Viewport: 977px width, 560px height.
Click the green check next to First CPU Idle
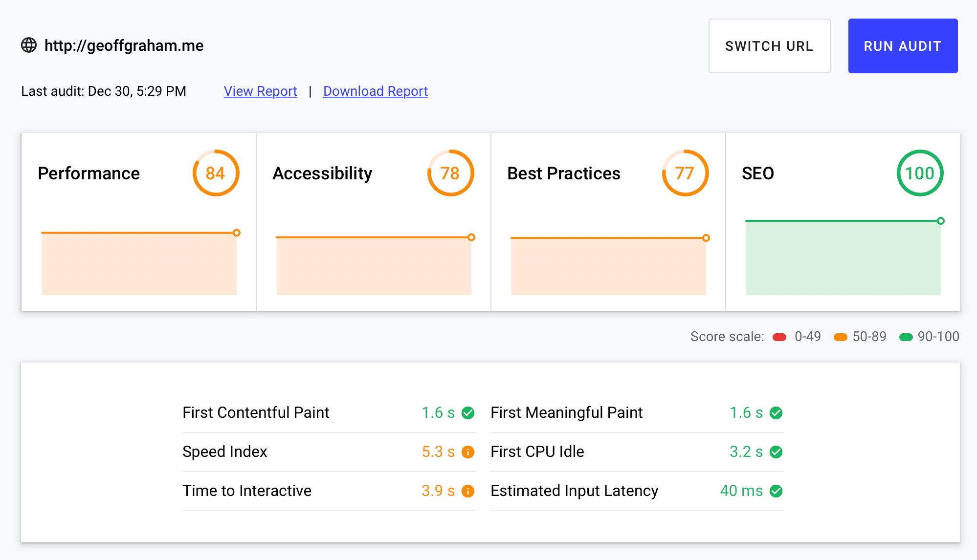point(776,452)
